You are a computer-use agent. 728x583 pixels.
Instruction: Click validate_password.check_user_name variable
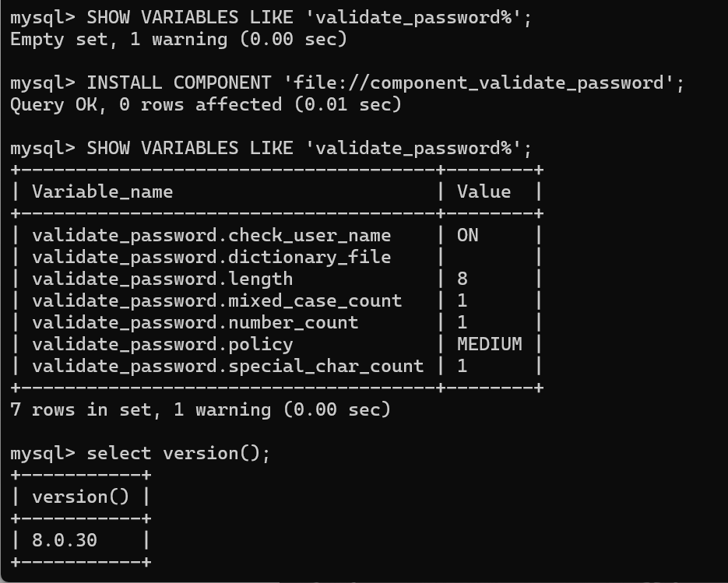pos(211,235)
